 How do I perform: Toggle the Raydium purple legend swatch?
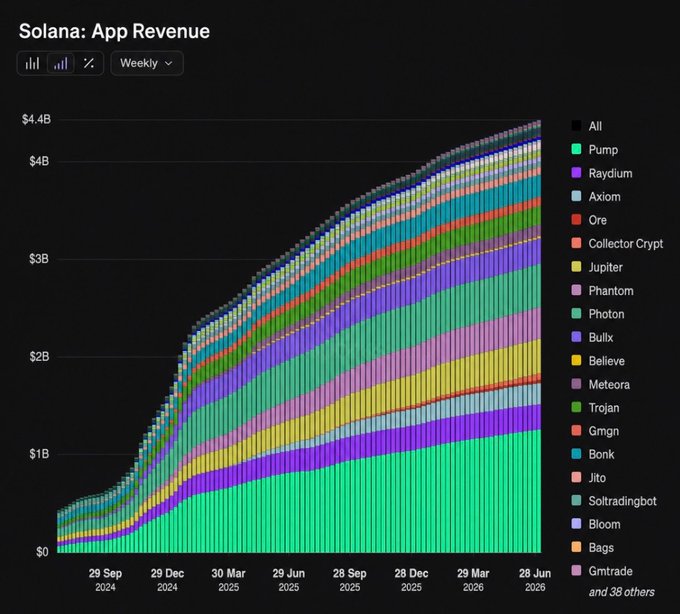(576, 173)
